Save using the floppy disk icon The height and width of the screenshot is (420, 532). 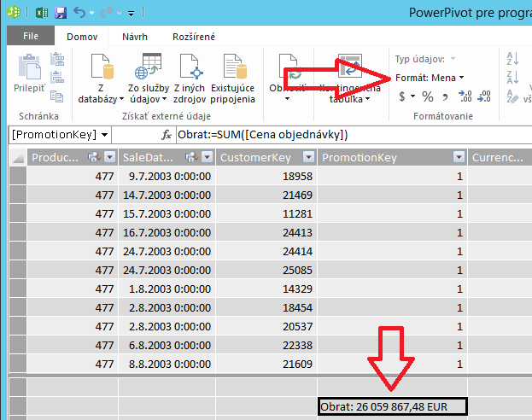pyautogui.click(x=61, y=13)
